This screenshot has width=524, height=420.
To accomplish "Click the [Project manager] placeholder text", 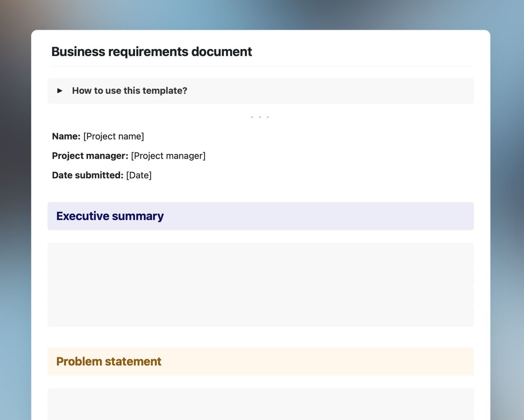I will tap(168, 156).
